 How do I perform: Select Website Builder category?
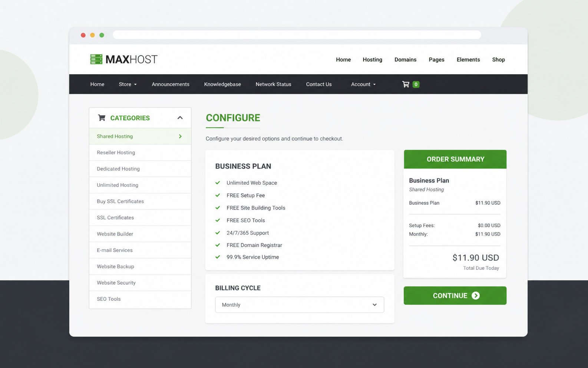[x=140, y=234]
